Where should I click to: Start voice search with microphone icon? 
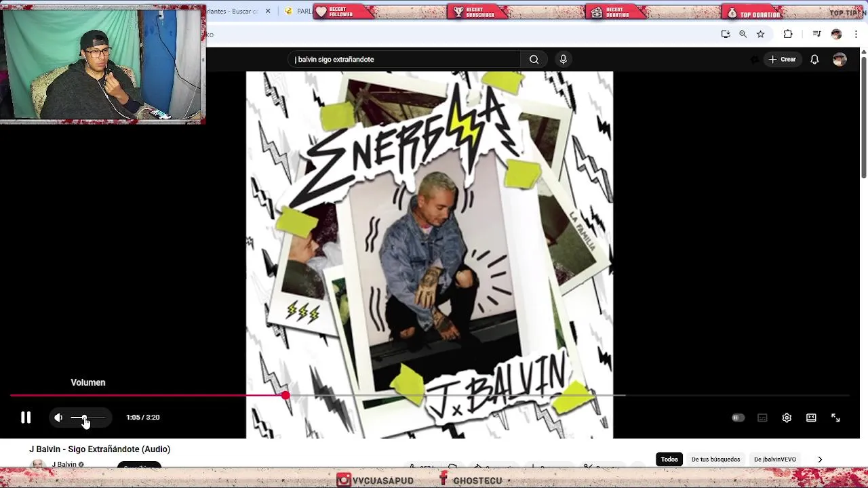(x=563, y=60)
